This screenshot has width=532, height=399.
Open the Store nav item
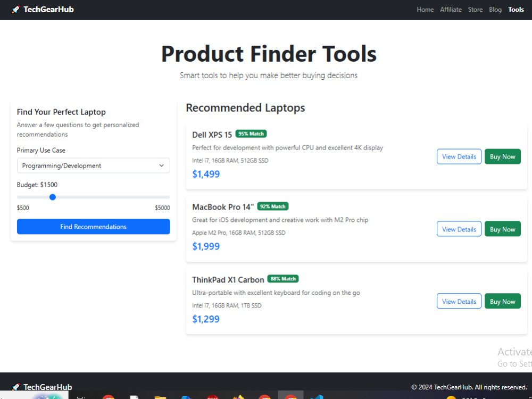click(475, 10)
